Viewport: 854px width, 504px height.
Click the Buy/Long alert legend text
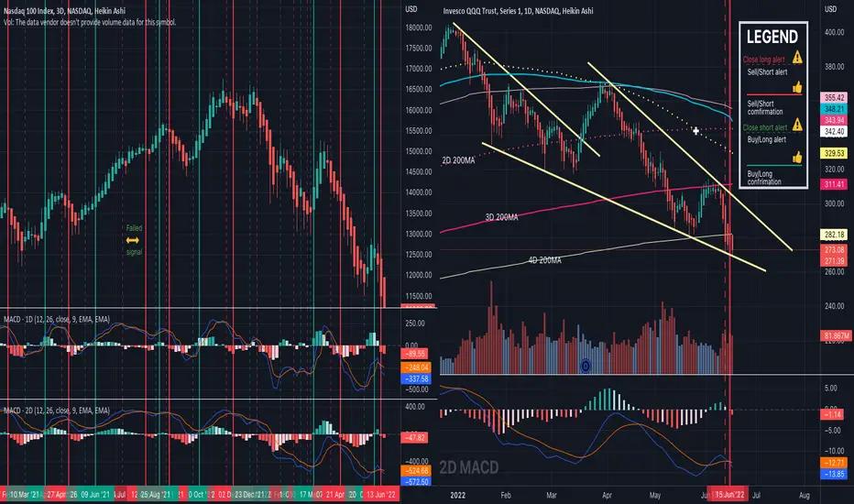(x=766, y=139)
